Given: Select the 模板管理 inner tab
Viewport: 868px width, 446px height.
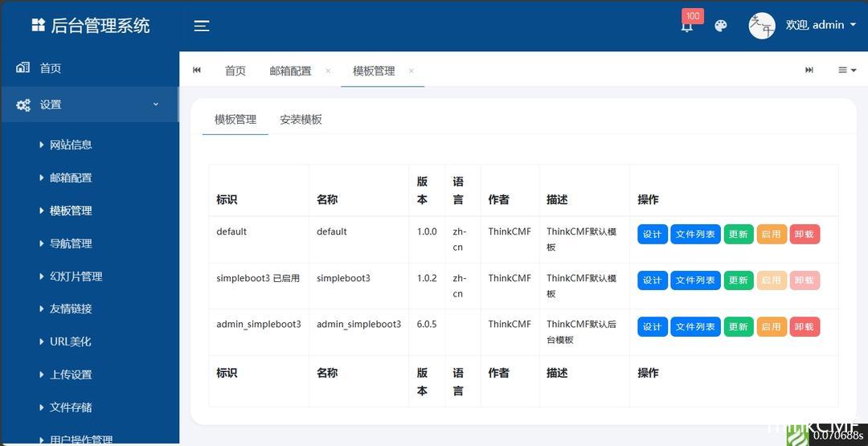Looking at the screenshot, I should [235, 120].
